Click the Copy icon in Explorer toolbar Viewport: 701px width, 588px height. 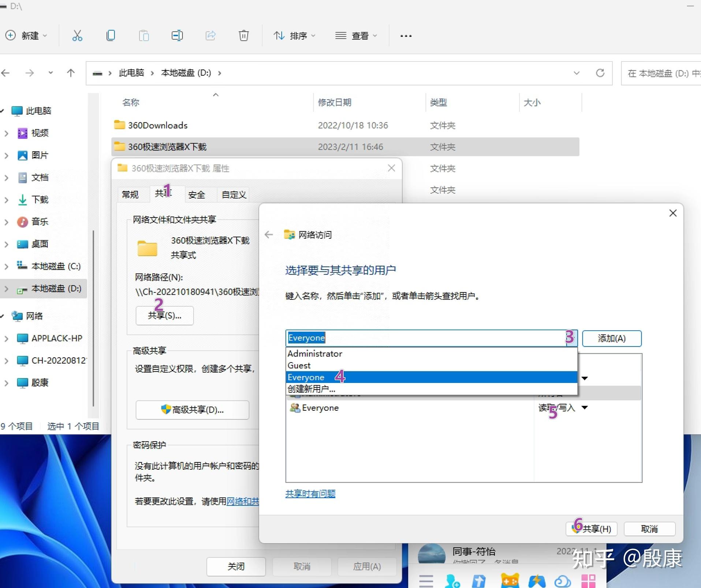[x=111, y=36]
